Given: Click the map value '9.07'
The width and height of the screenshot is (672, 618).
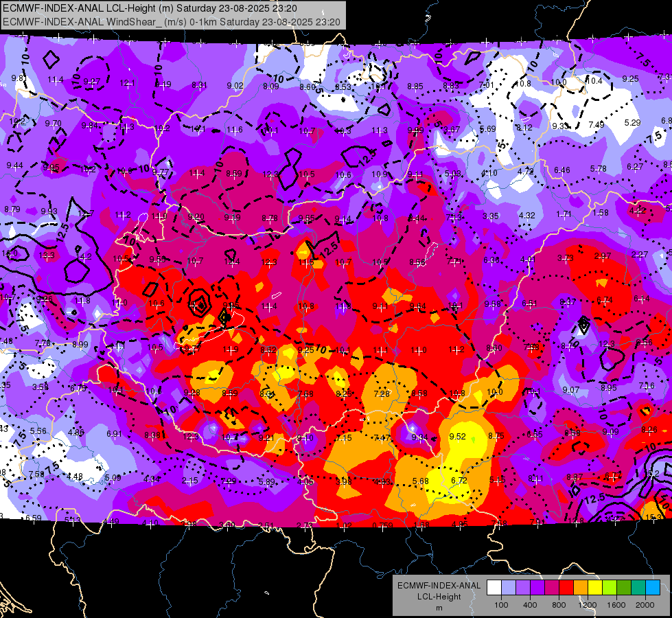Looking at the screenshot, I should (571, 390).
